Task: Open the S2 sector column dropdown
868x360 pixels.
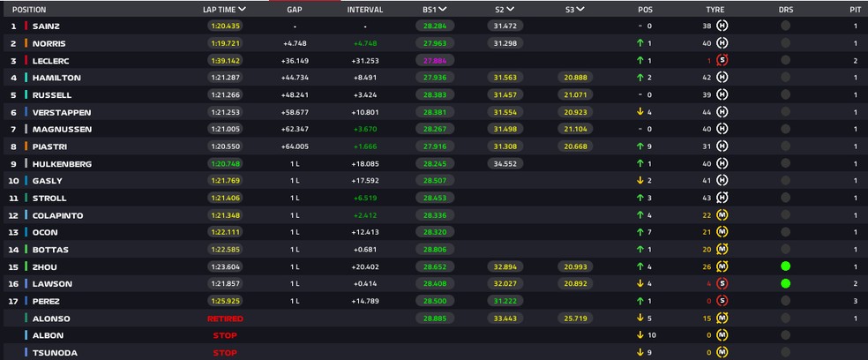Action: (510, 10)
